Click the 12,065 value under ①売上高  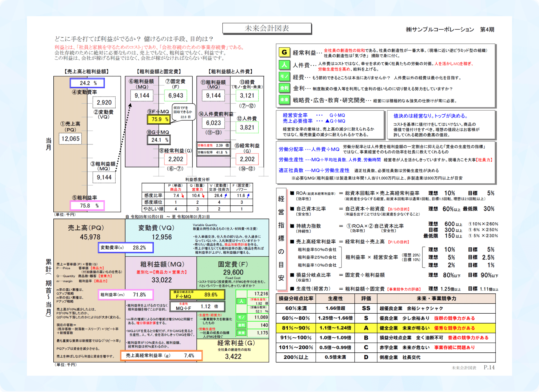70,139
